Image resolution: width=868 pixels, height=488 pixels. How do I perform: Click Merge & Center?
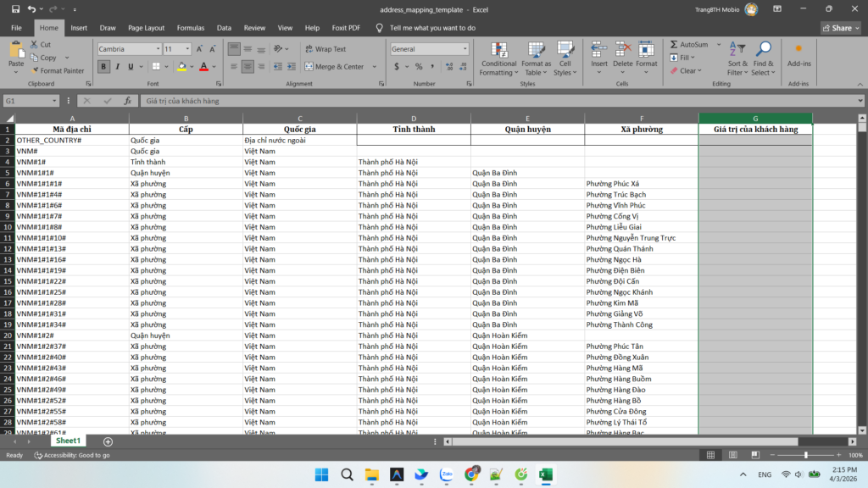[334, 67]
